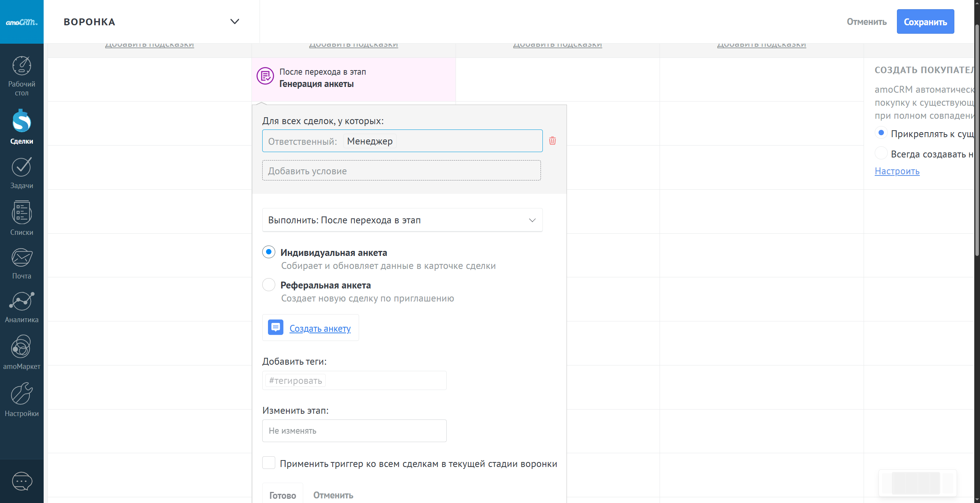Click the Создать анкету link
Image resolution: width=980 pixels, height=503 pixels.
[x=320, y=328]
